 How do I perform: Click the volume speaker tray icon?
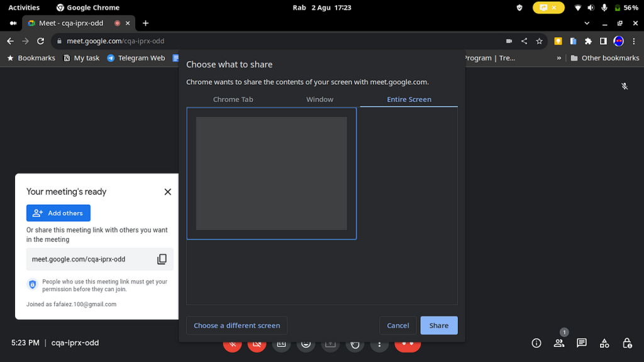(x=591, y=8)
